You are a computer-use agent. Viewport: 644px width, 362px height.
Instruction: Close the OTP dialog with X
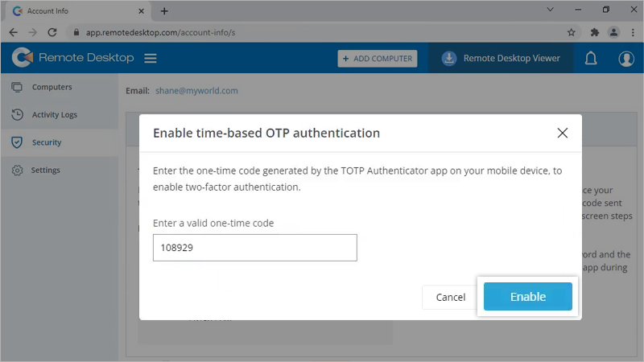(x=563, y=133)
